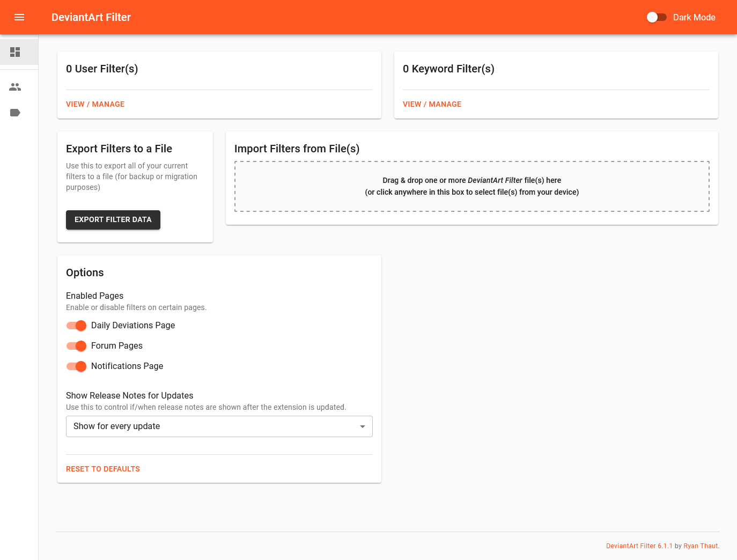
Task: Click the Dark Mode label text
Action: [x=694, y=17]
